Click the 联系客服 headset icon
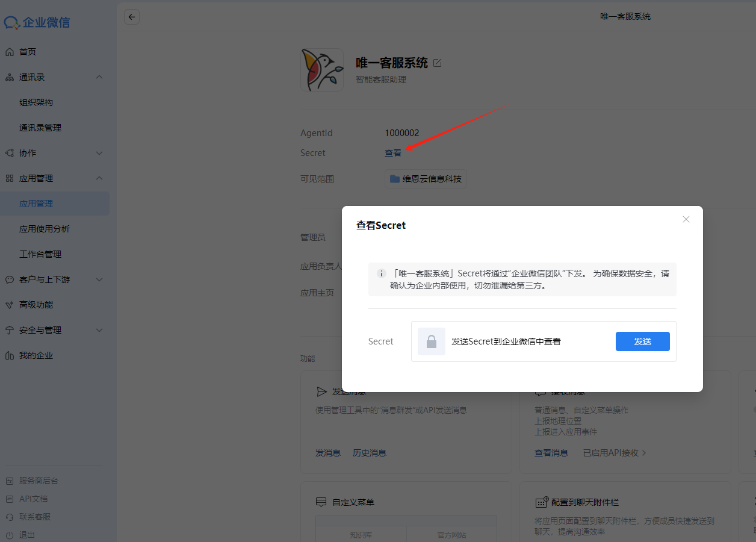This screenshot has width=756, height=542. pyautogui.click(x=10, y=517)
